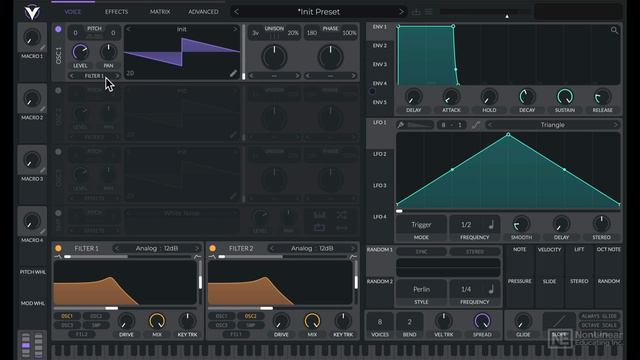Toggle OSC2 input on Filter 2
Viewport: 640px width, 360px height.
tap(251, 316)
